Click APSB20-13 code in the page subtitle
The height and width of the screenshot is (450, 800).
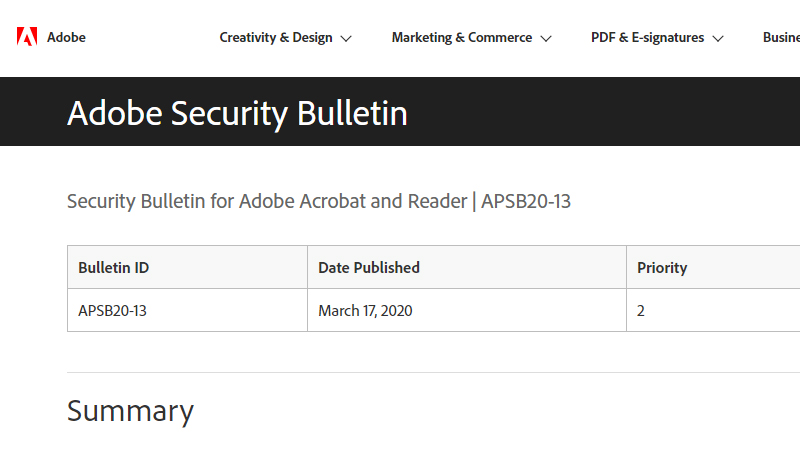tap(526, 201)
